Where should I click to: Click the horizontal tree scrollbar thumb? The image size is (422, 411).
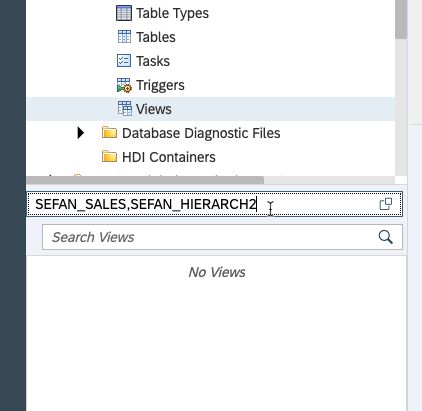point(145,180)
